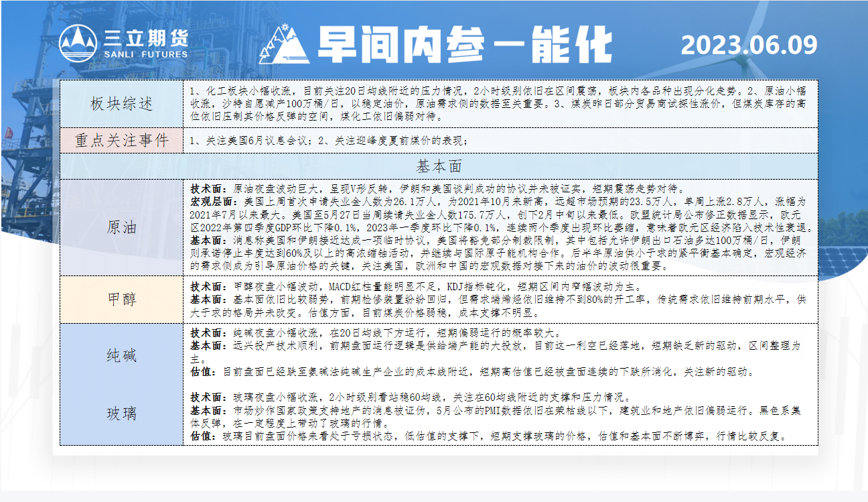Select the 纯碱 category label
The image size is (868, 502).
pyautogui.click(x=121, y=355)
